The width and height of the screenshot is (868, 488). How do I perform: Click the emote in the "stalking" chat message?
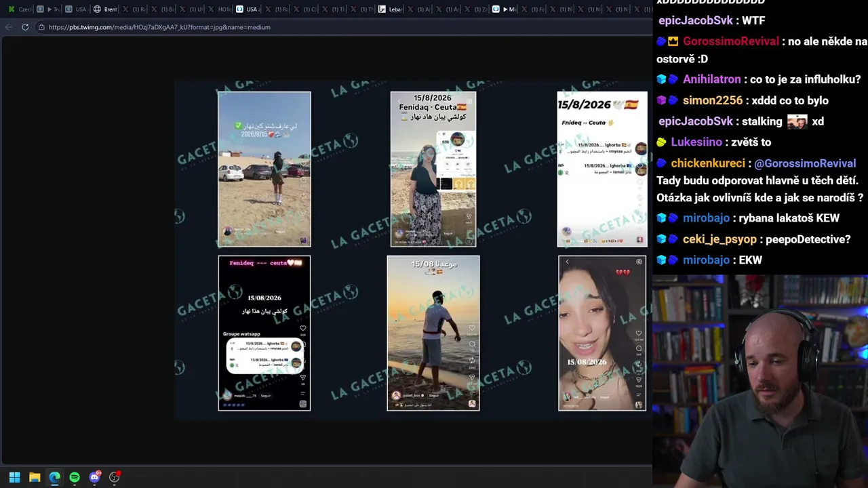[797, 121]
